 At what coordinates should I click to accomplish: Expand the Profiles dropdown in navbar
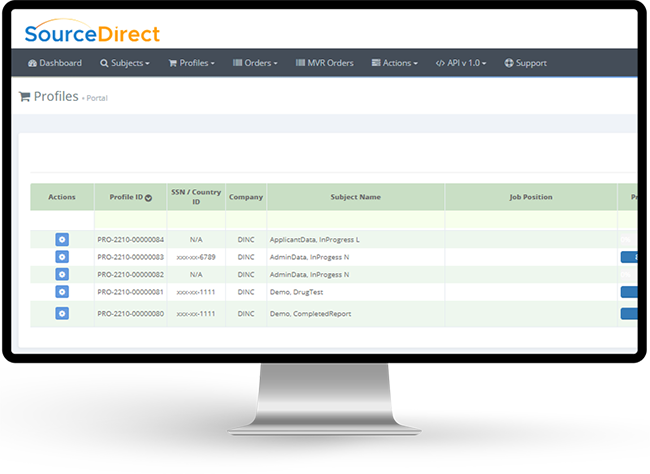[x=191, y=63]
